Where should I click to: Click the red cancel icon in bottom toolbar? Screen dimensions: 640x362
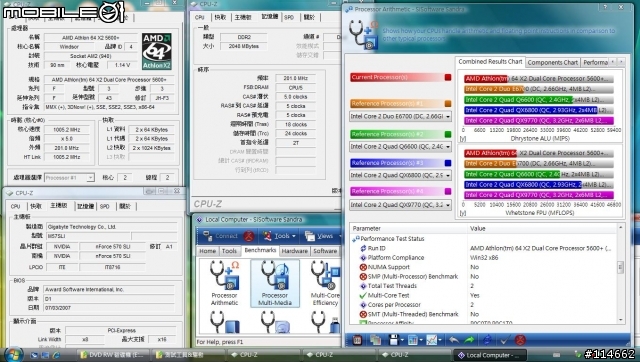pos(520,340)
